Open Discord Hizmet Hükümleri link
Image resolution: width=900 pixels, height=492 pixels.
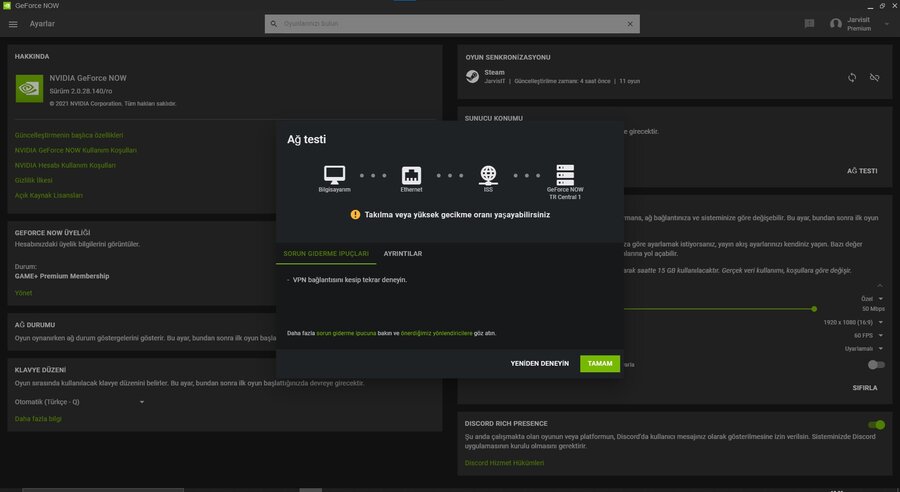[x=505, y=463]
